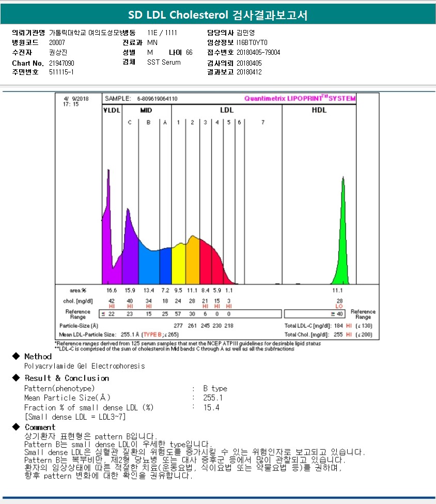Select Polyacrylamide Gel Electrophoresis text
The width and height of the screenshot is (436, 504).
[x=85, y=366]
